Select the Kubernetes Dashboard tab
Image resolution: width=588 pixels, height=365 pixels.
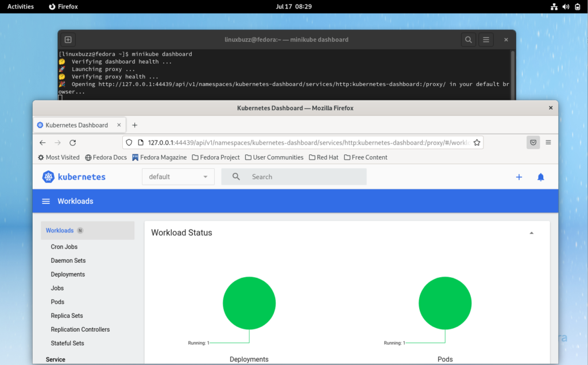click(79, 125)
